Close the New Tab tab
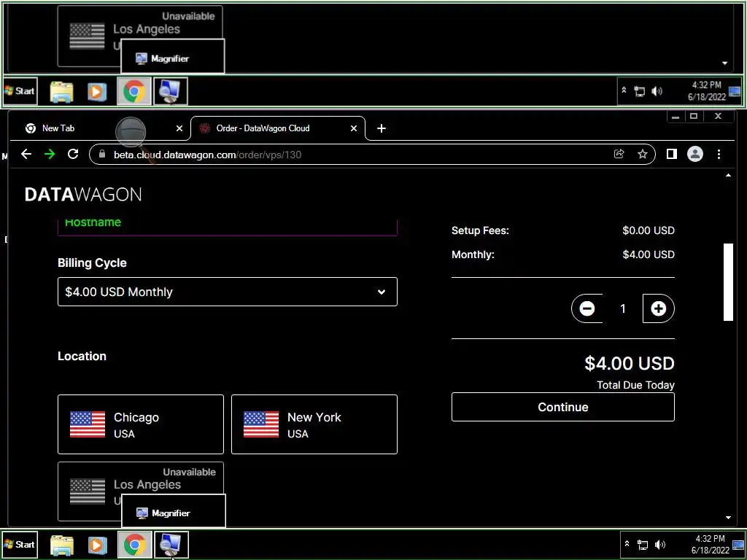Screen dimensions: 747x560 pos(179,128)
